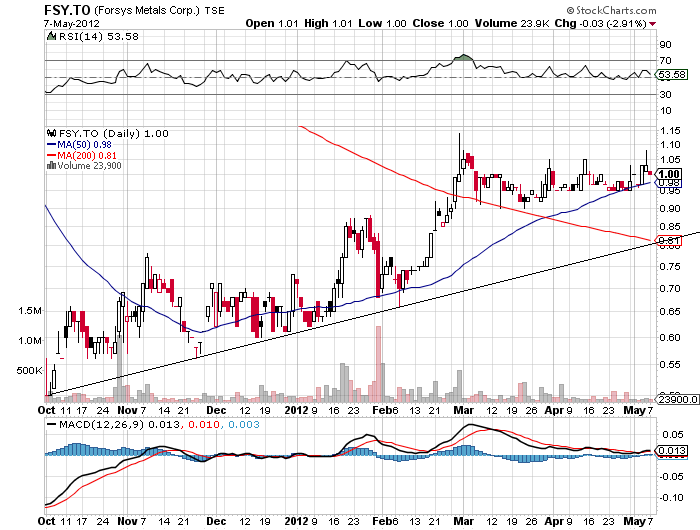Click the company name (Forsys Metals Corp.)
The image size is (700, 530).
(147, 10)
